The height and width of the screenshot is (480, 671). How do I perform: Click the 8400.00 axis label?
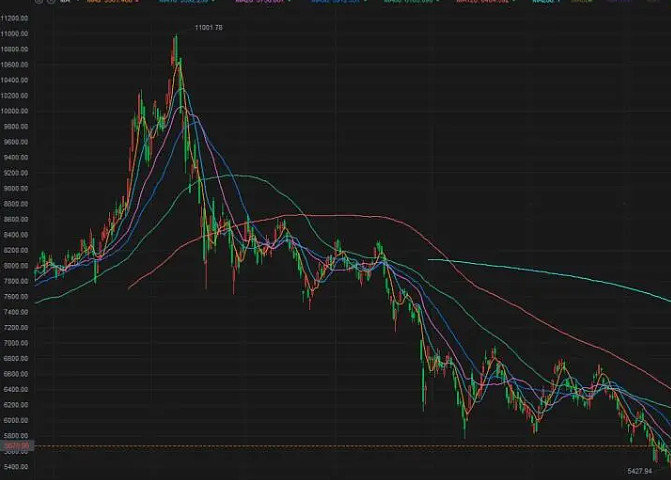coord(16,235)
